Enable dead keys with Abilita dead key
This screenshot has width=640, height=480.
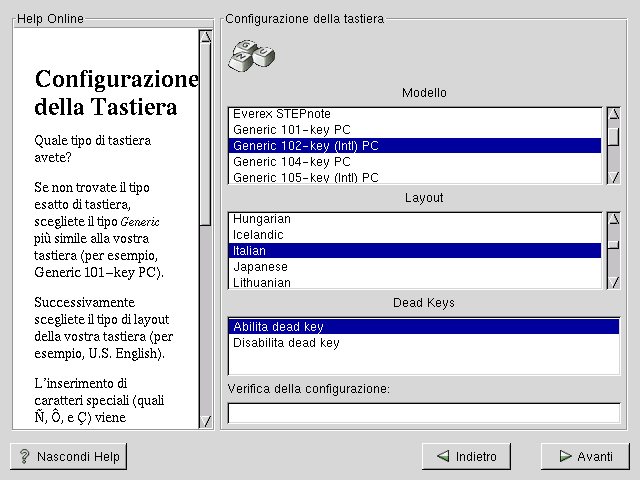278,327
